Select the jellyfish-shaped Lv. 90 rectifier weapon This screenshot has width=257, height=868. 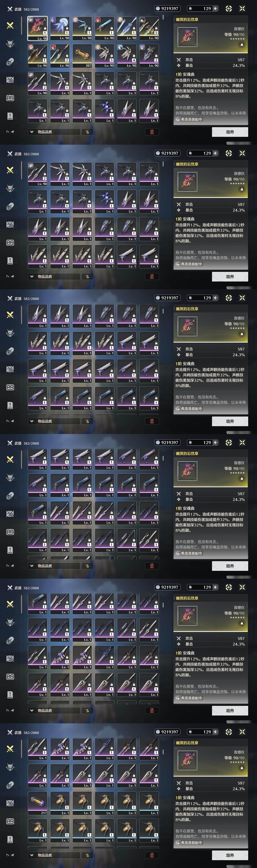point(60,28)
